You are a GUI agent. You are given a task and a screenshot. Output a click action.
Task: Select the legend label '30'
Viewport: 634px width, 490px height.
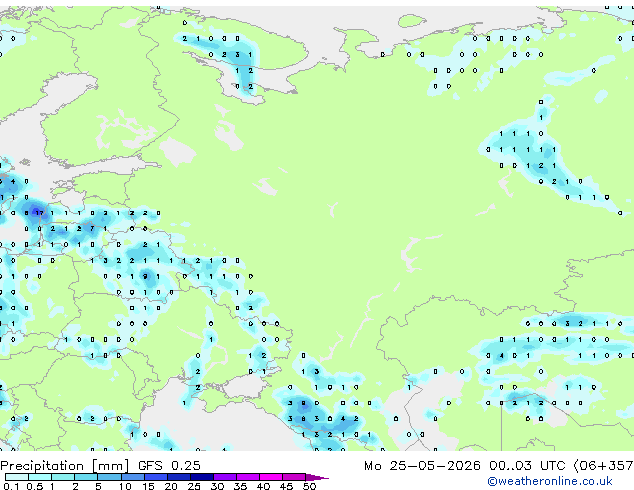217,486
